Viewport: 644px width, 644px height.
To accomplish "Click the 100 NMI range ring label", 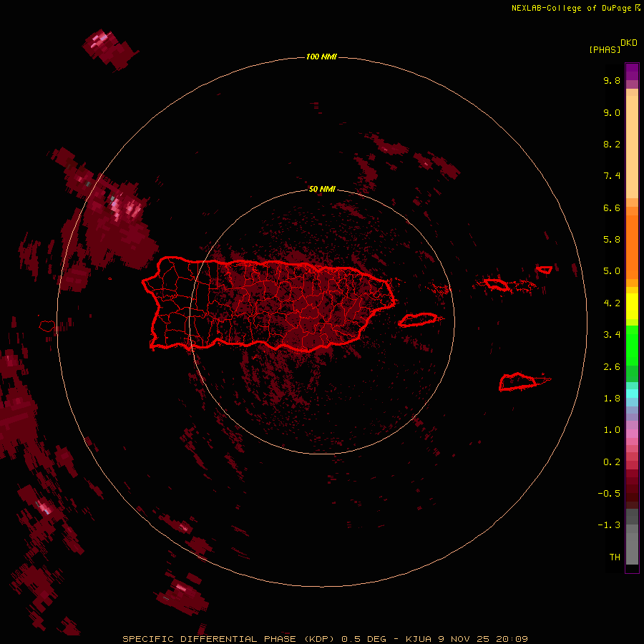I will [x=321, y=57].
